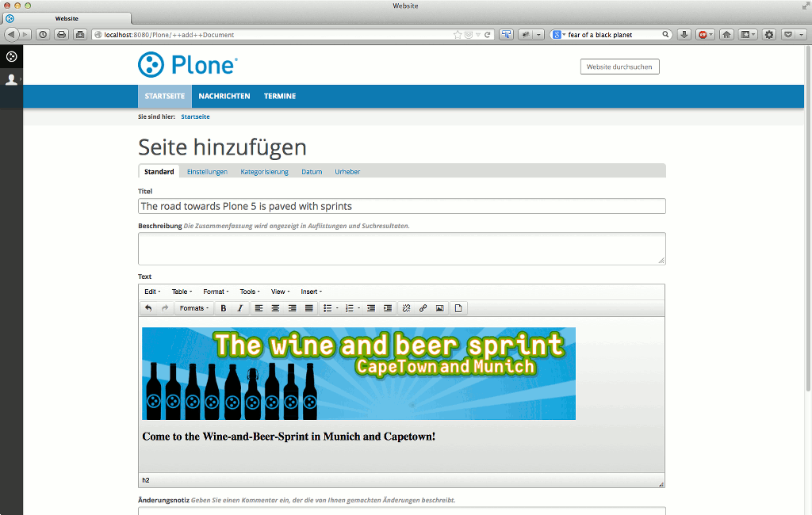This screenshot has width=812, height=515.
Task: Reload the page with the refresh icon
Action: 488,35
